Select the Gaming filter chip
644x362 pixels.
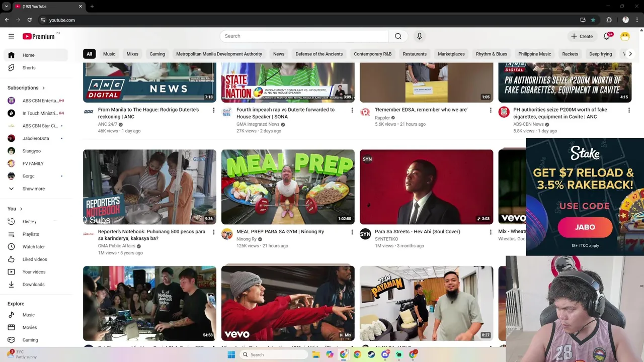point(157,54)
